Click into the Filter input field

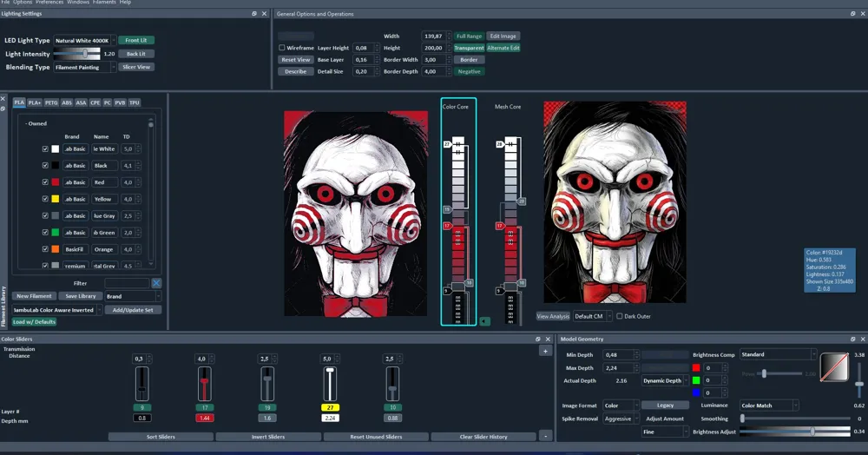point(127,283)
